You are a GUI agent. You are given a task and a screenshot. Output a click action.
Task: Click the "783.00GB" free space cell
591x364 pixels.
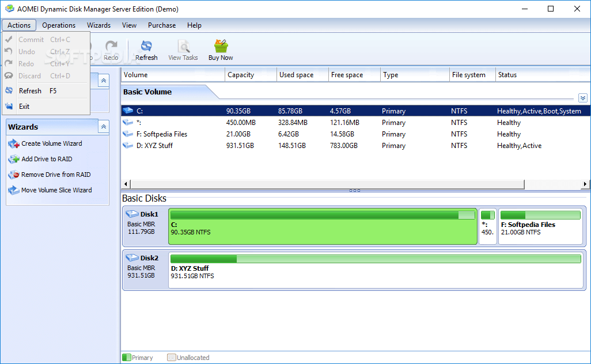(x=344, y=146)
